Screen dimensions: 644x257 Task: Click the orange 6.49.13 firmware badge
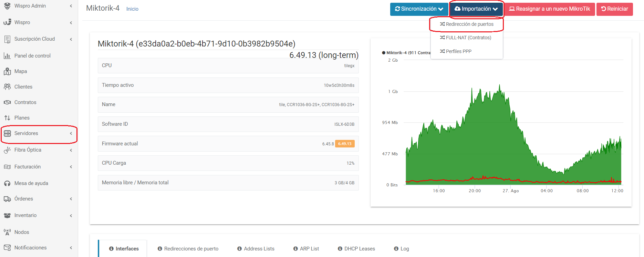[x=345, y=144]
